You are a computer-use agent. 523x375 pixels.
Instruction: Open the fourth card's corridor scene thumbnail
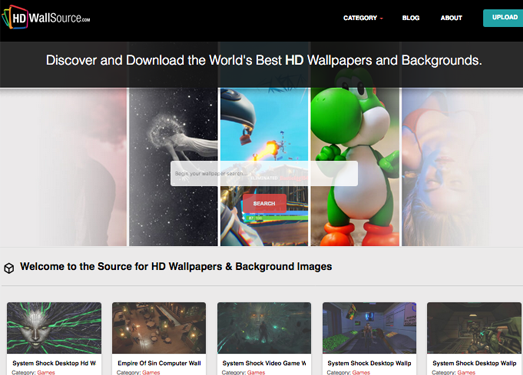(369, 328)
